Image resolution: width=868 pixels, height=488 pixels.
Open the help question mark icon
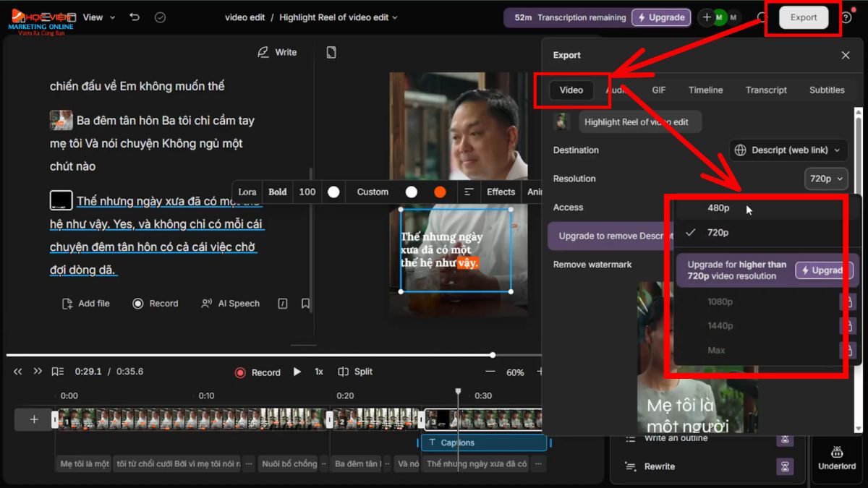pos(846,17)
